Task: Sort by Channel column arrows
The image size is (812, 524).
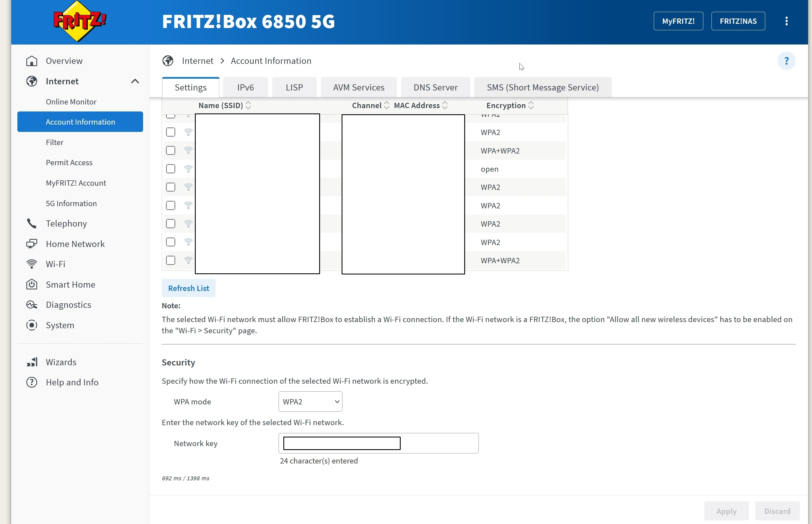Action: [x=386, y=106]
